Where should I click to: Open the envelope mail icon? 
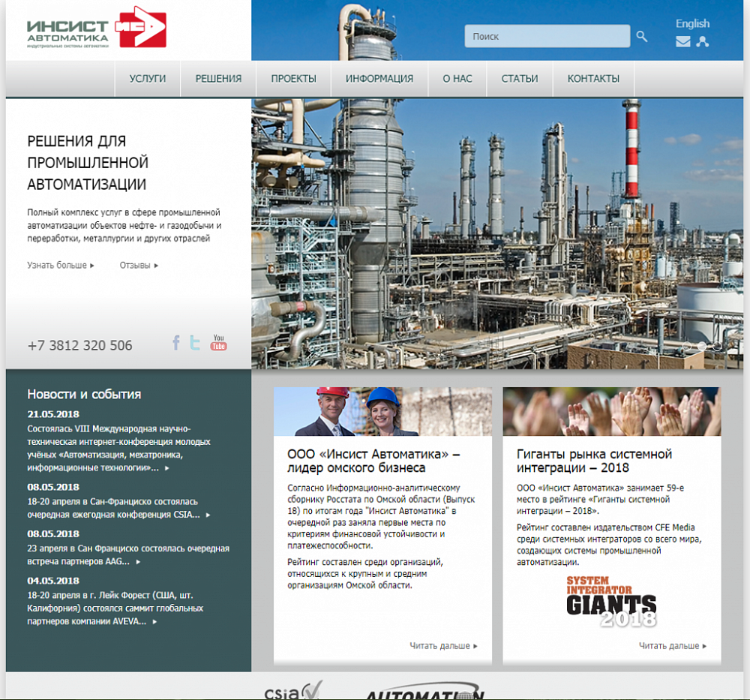(682, 42)
